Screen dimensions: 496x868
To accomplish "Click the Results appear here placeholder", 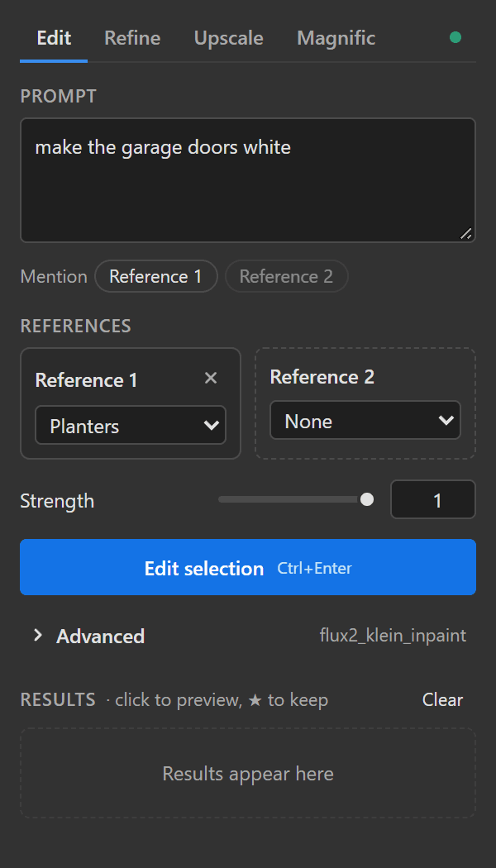I will pos(247,773).
